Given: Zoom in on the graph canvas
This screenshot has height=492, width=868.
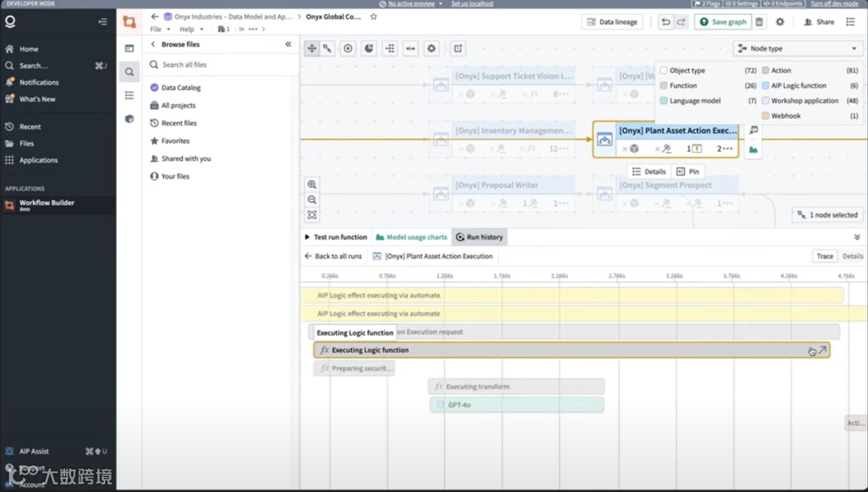Looking at the screenshot, I should point(312,184).
